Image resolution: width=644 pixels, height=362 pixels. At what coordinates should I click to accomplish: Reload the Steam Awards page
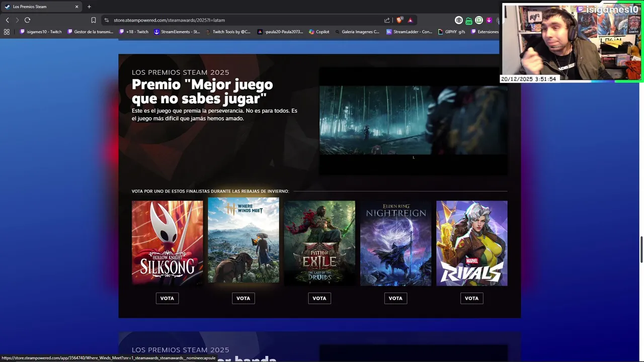point(27,20)
